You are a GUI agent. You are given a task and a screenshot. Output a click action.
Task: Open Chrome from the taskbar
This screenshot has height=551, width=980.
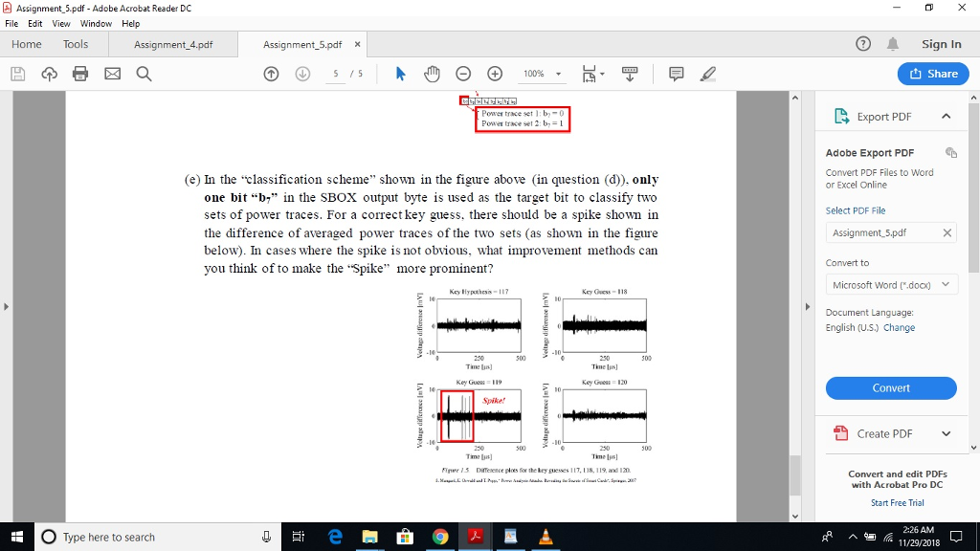[440, 537]
